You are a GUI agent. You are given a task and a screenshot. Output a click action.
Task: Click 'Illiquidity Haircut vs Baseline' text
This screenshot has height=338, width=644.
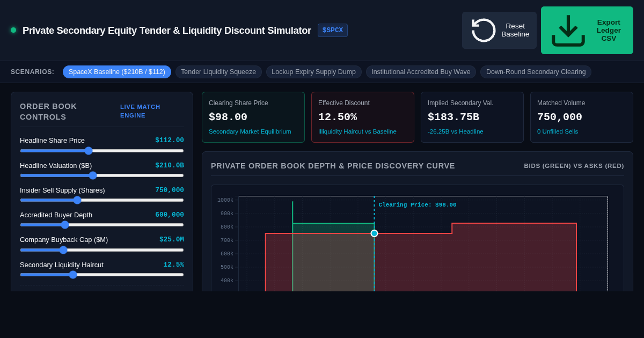(x=357, y=131)
